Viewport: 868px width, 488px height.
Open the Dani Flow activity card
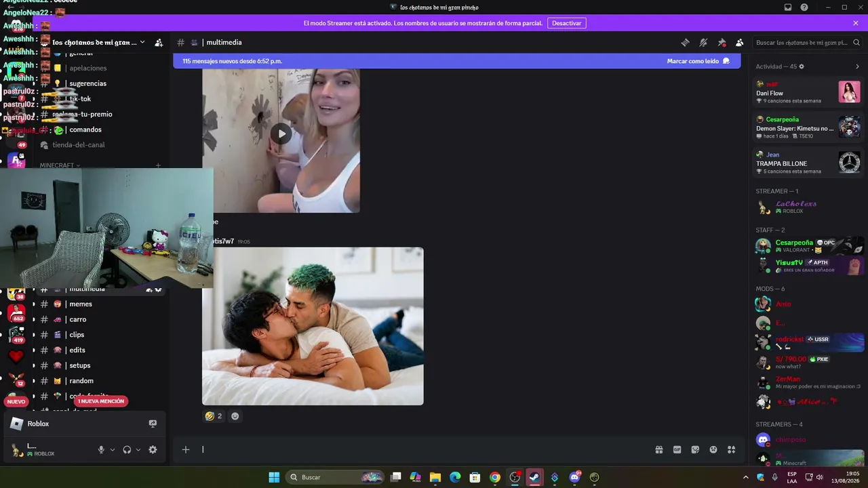pos(808,91)
